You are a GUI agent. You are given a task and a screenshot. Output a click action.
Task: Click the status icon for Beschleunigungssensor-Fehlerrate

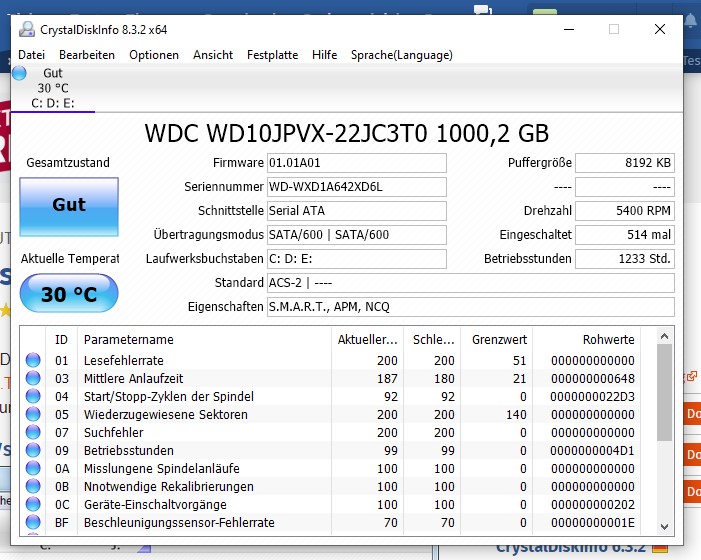pyautogui.click(x=33, y=522)
